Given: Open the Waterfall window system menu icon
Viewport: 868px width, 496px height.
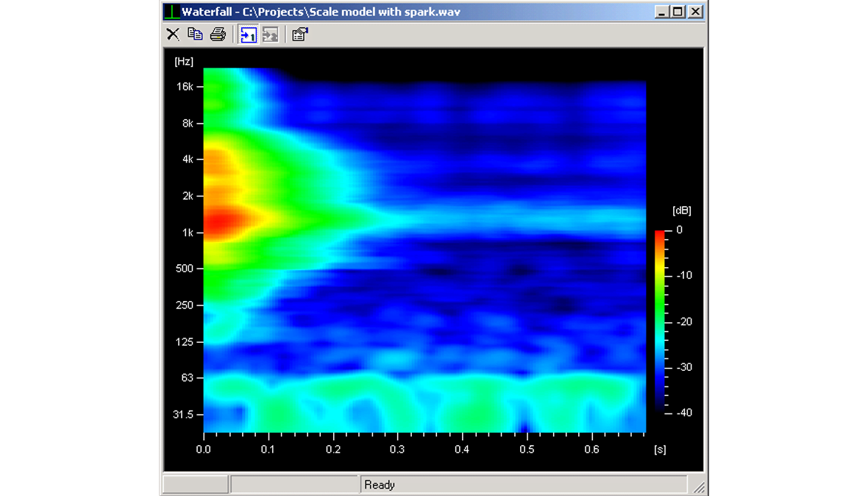Looking at the screenshot, I should click(171, 12).
